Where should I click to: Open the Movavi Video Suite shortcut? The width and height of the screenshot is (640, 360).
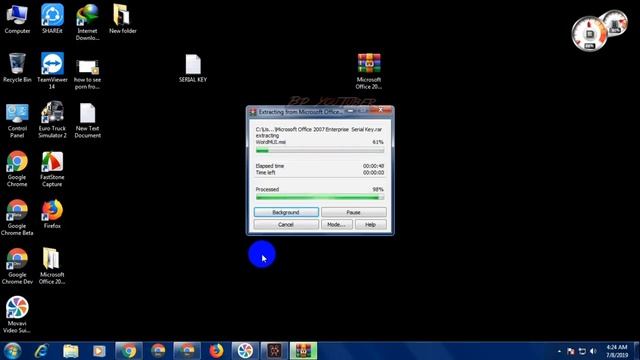(x=17, y=315)
